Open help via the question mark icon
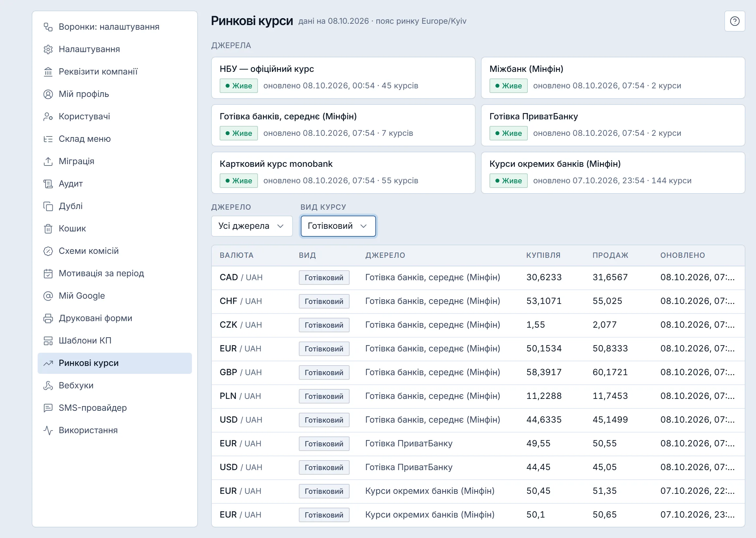Screen dimensions: 756x538 pyautogui.click(x=735, y=21)
